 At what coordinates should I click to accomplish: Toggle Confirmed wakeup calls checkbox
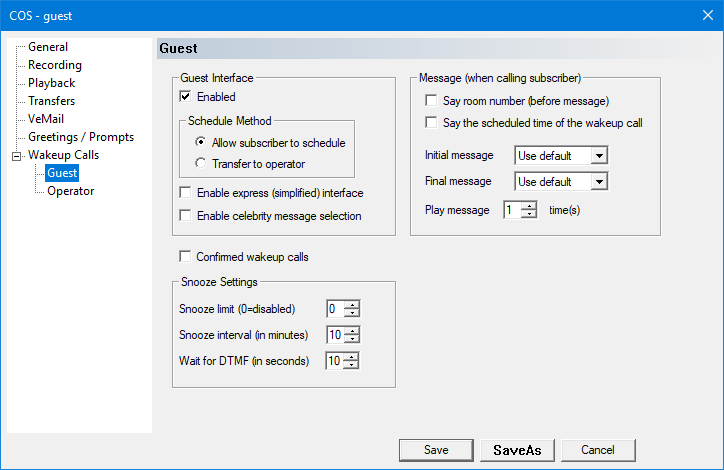[185, 257]
